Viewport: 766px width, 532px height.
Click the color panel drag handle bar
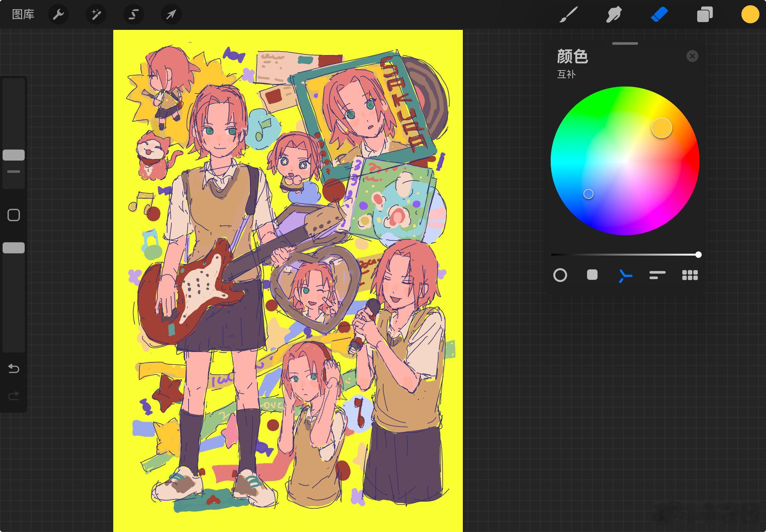(625, 43)
